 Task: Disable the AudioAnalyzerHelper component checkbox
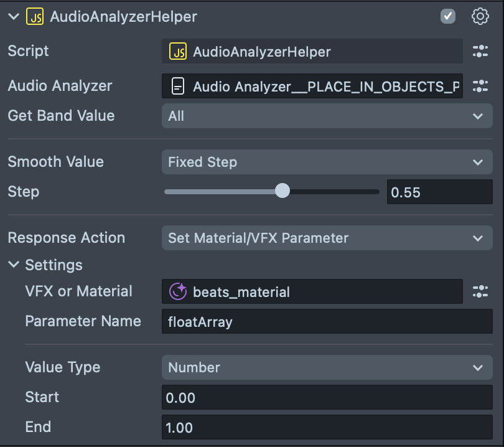click(448, 17)
